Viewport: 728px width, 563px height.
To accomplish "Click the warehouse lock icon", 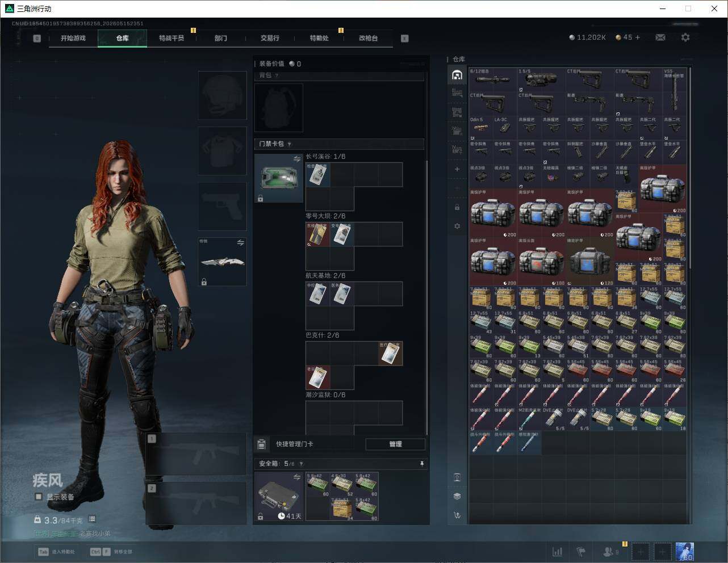I will pos(457,207).
